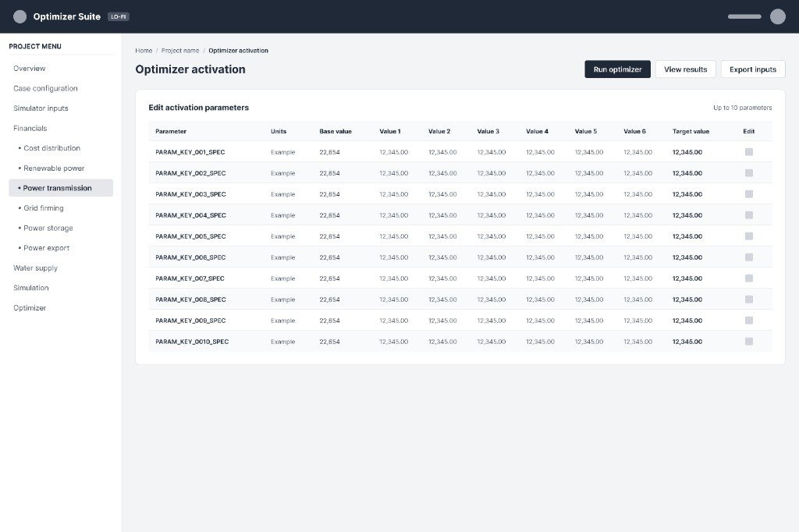Toggle edit checkbox for PARAM_KEY_006_SPEC
This screenshot has width=799, height=532.
[748, 257]
